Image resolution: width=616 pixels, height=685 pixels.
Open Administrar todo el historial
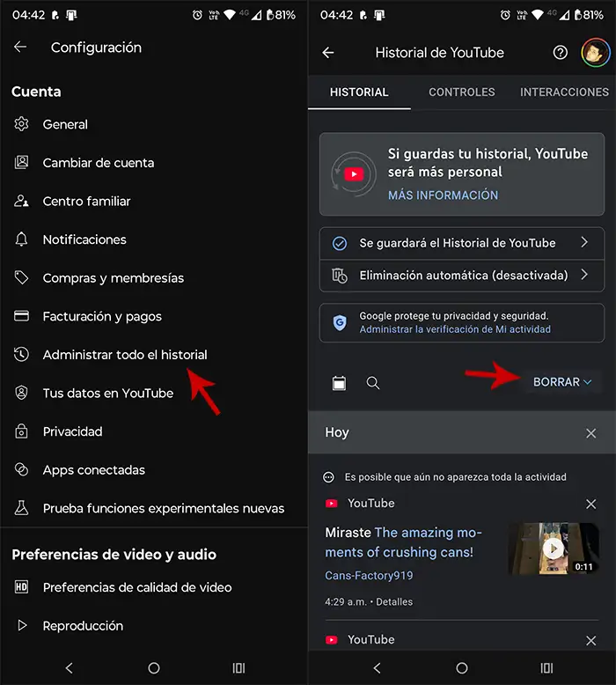coord(125,355)
